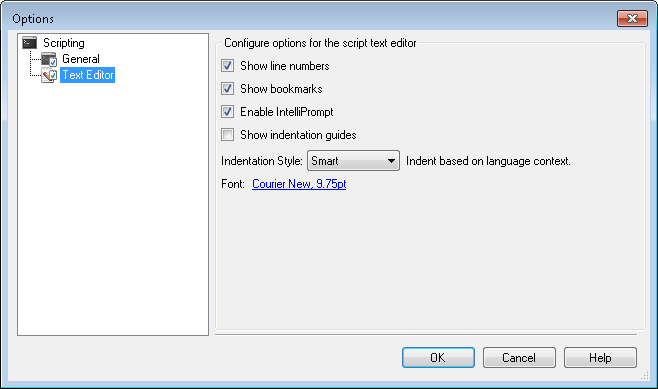Image resolution: width=658 pixels, height=389 pixels.
Task: Click the Cancel button
Action: 519,358
